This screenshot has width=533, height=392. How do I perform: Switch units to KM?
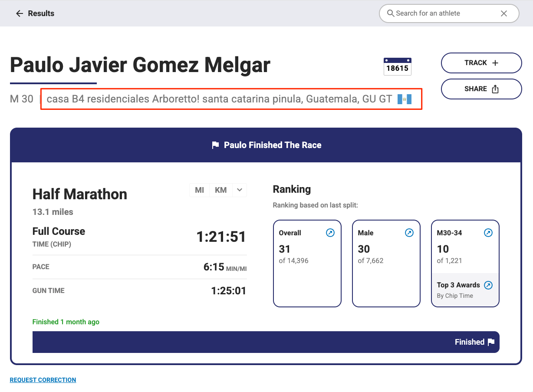pos(220,190)
